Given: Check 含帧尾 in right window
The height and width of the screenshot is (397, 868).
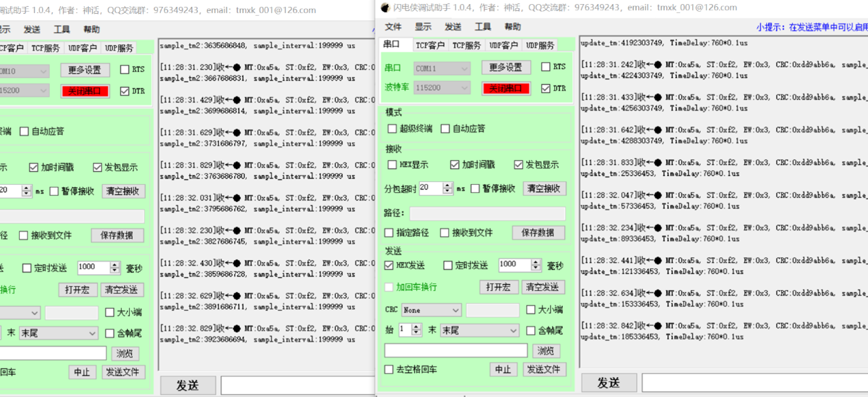Looking at the screenshot, I should (531, 331).
